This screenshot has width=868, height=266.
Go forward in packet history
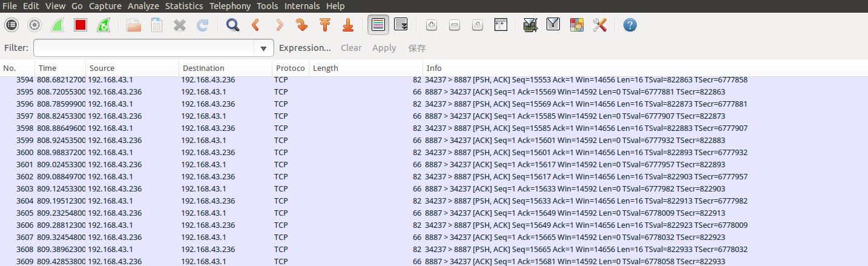(x=278, y=25)
